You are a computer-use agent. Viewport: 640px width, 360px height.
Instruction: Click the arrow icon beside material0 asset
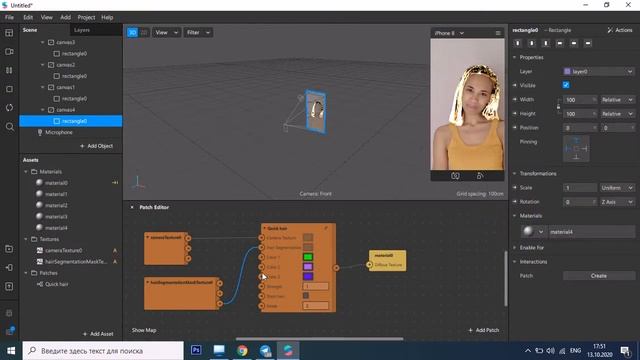point(115,183)
